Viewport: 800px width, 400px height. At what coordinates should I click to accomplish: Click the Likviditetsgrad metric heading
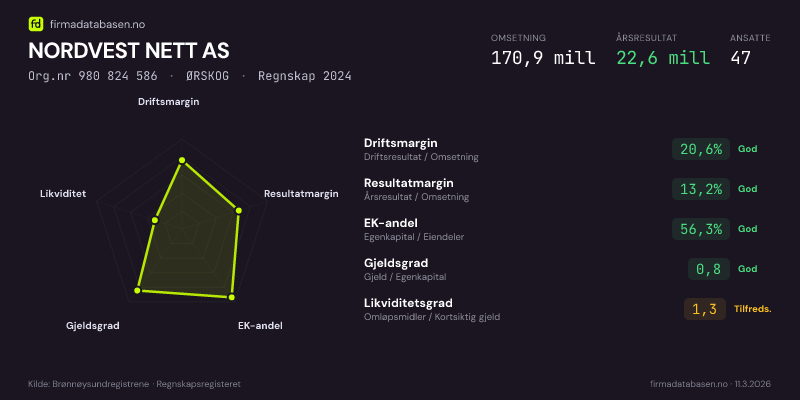(x=408, y=302)
